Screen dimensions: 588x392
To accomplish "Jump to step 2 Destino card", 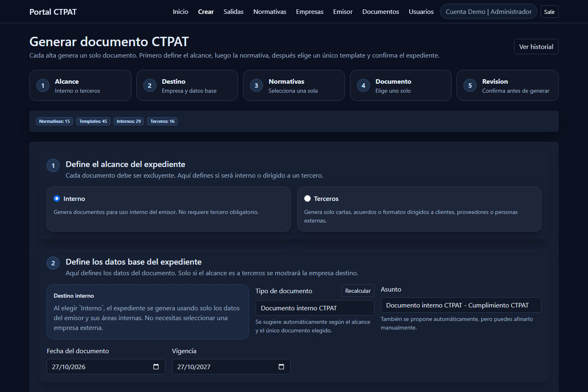I will pos(187,85).
